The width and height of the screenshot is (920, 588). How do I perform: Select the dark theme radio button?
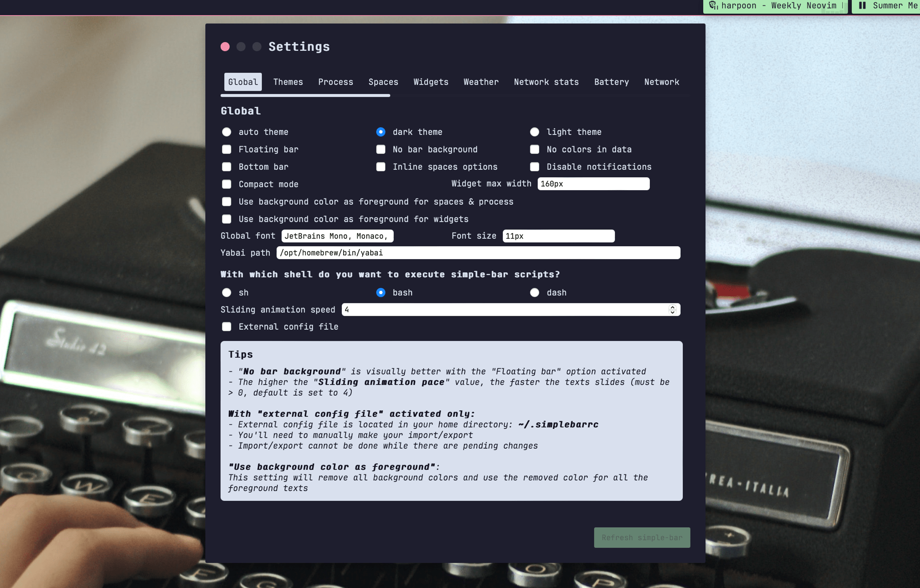pyautogui.click(x=380, y=132)
